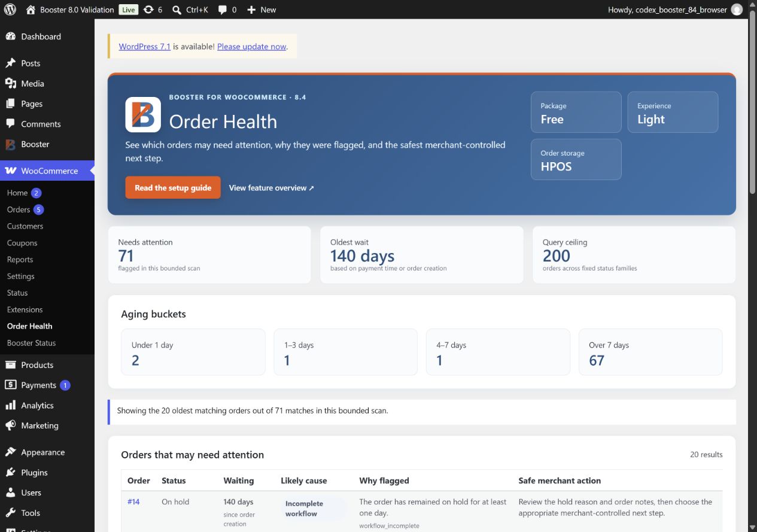Click the Live status badge
Viewport: 757px width, 532px height.
click(128, 10)
